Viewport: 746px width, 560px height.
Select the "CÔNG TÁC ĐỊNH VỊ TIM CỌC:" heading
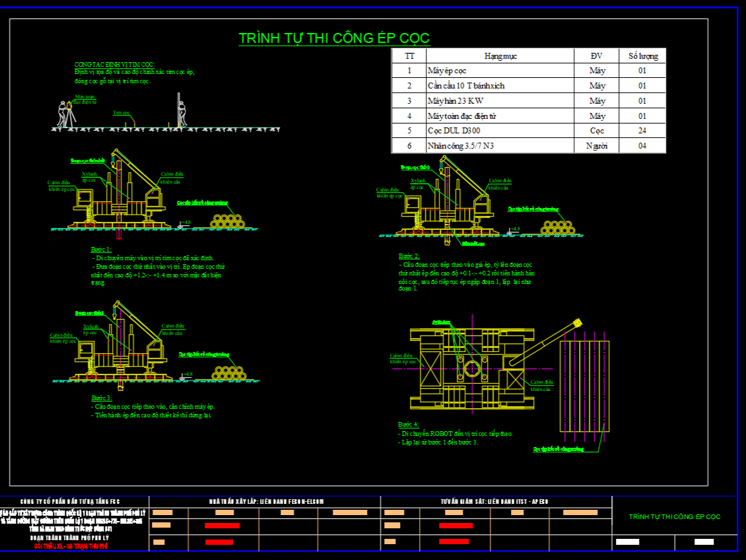tap(114, 64)
